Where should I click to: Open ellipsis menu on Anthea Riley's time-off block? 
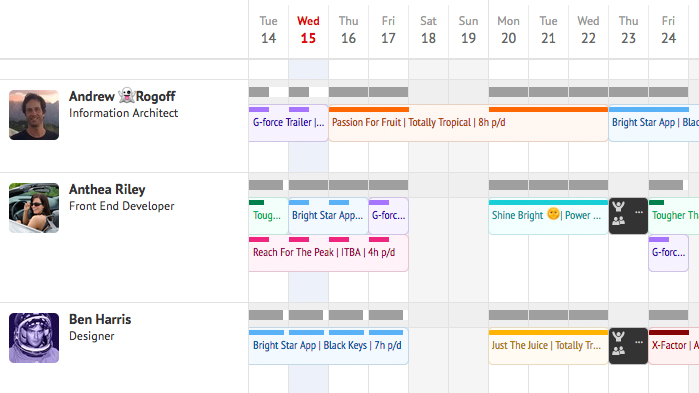coord(639,212)
